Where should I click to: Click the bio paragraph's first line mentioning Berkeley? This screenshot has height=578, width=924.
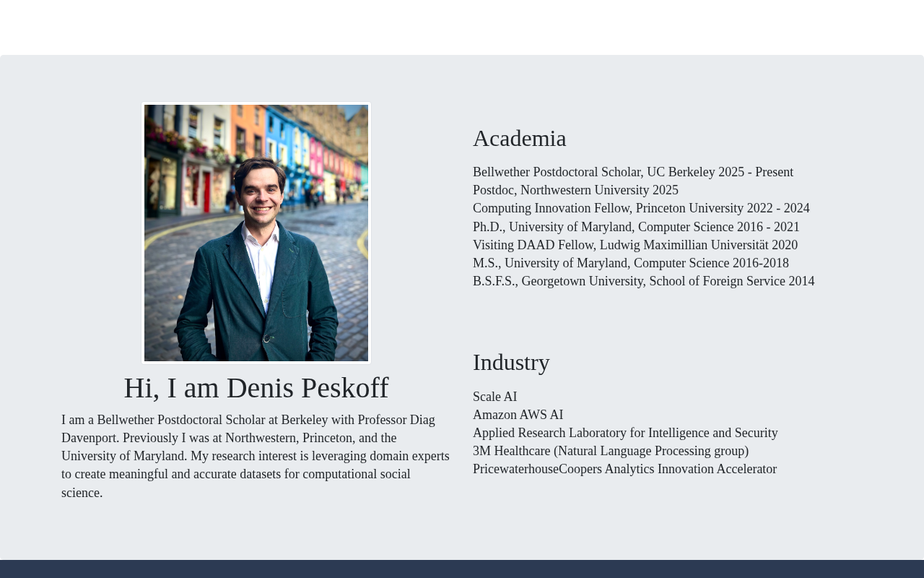[248, 420]
